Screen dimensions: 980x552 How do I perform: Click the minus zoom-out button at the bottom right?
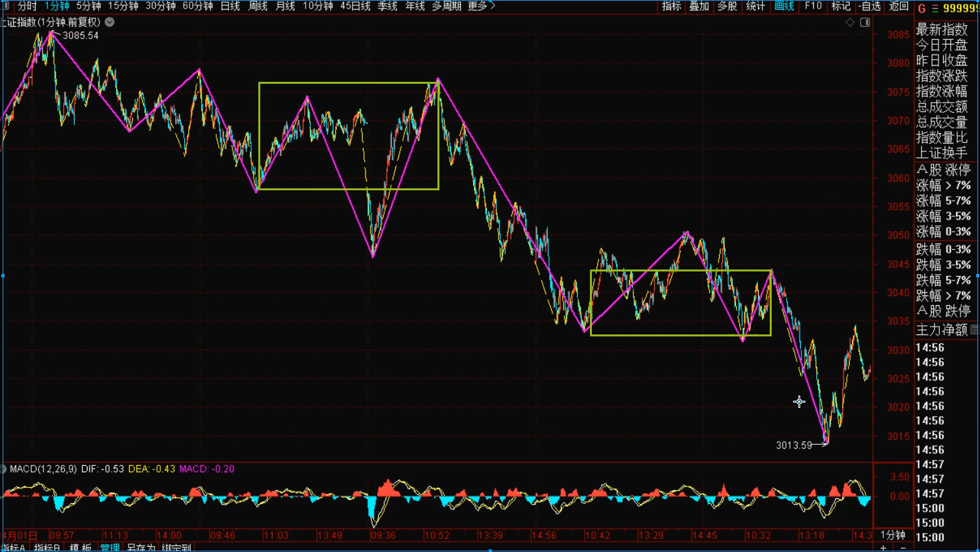point(903,548)
